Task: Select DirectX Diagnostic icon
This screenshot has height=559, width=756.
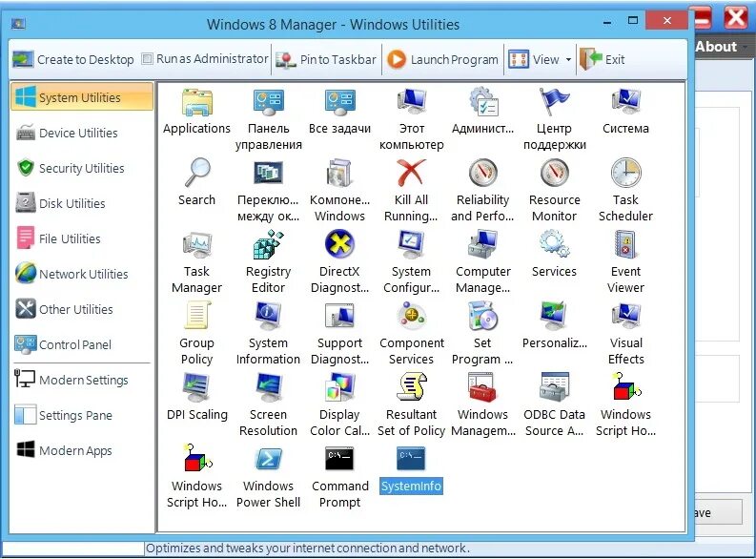Action: click(339, 243)
